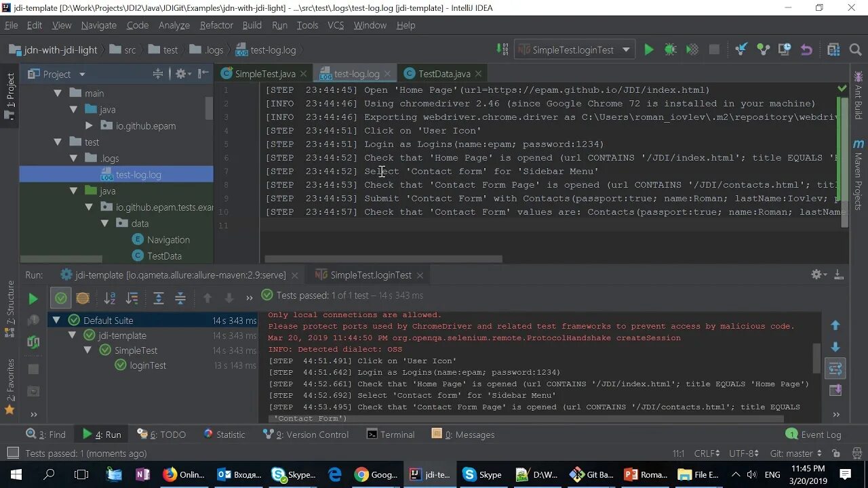This screenshot has height=488, width=868.
Task: Toggle show passed tests filter
Action: pyautogui.click(x=61, y=298)
